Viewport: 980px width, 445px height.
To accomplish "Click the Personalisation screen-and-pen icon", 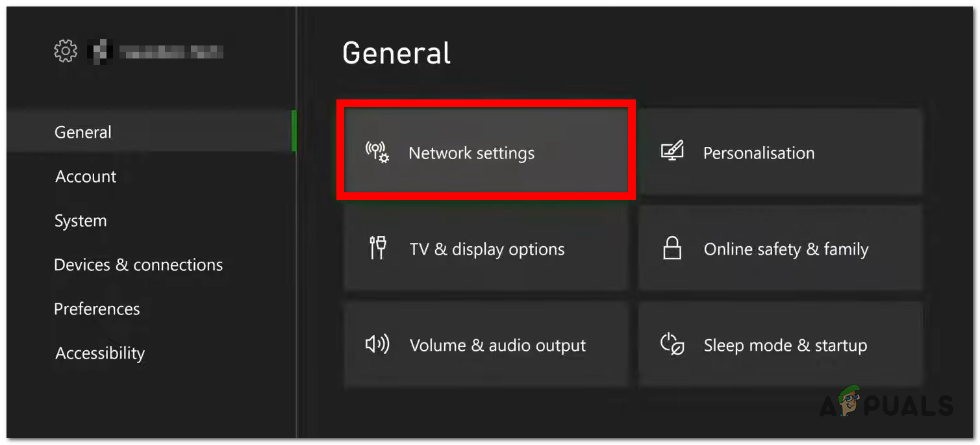I will pos(673,151).
